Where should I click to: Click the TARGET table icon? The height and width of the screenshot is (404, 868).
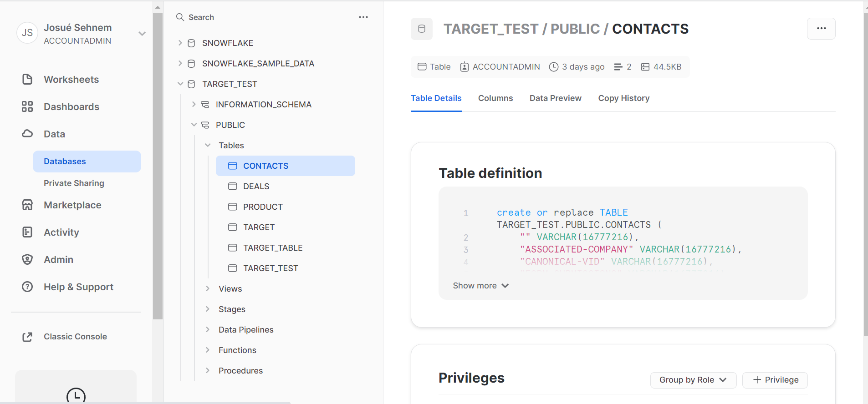tap(233, 227)
